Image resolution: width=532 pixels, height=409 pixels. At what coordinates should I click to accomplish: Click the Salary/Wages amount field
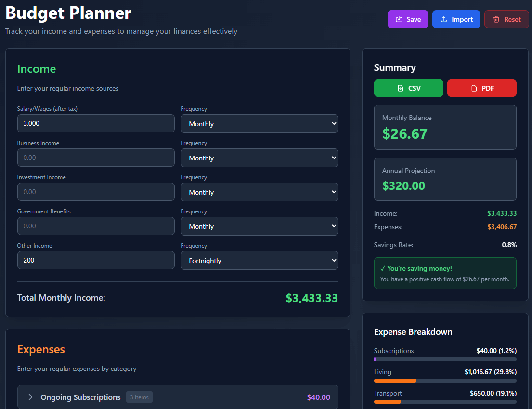[x=96, y=123]
